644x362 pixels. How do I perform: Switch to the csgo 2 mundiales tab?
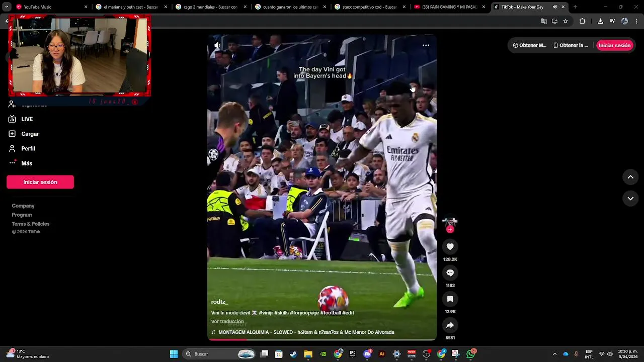click(211, 7)
